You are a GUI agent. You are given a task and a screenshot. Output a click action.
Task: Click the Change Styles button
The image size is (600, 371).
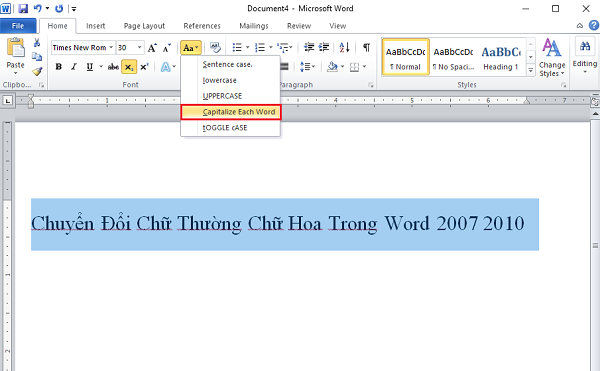(552, 58)
